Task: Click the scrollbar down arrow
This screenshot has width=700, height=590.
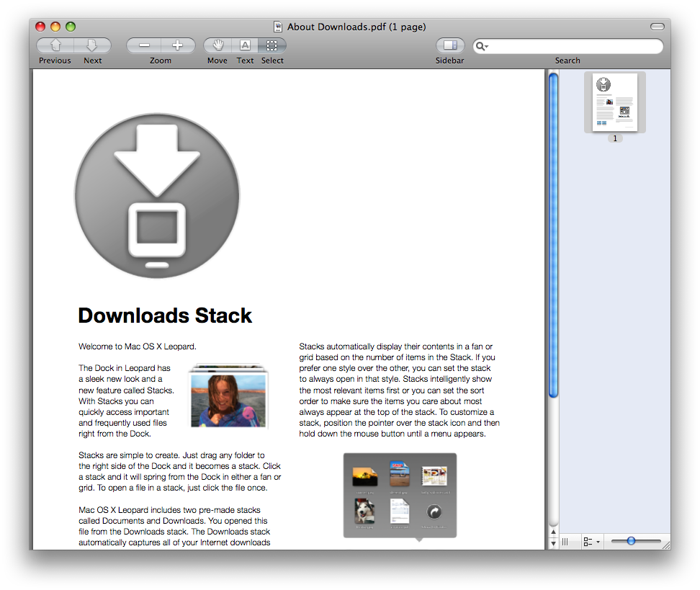Action: point(553,543)
